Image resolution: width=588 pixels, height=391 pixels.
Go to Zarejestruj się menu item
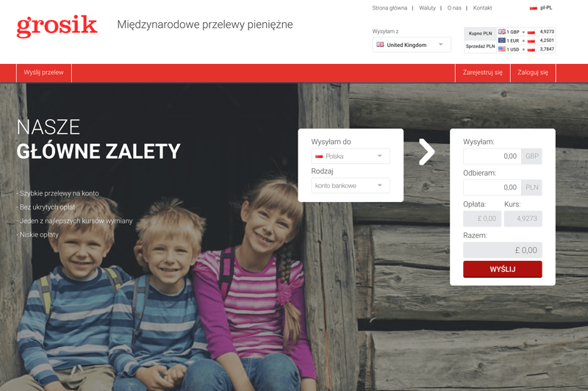483,73
